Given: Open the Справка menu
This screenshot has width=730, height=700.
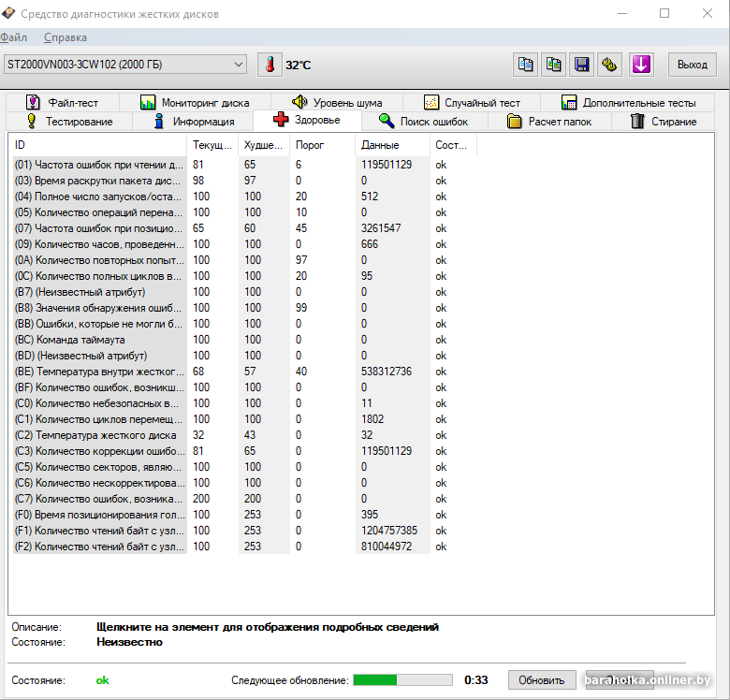Looking at the screenshot, I should point(66,37).
